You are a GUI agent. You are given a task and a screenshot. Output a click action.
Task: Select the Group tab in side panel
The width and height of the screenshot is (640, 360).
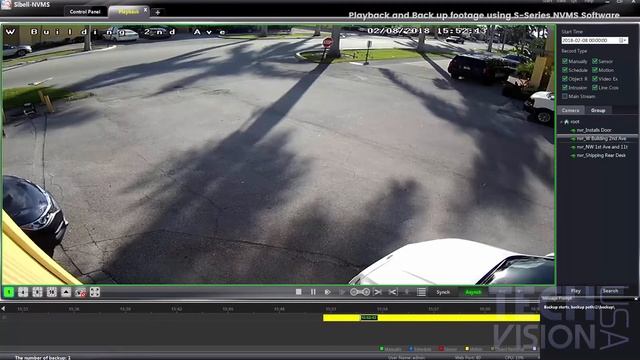pos(598,110)
